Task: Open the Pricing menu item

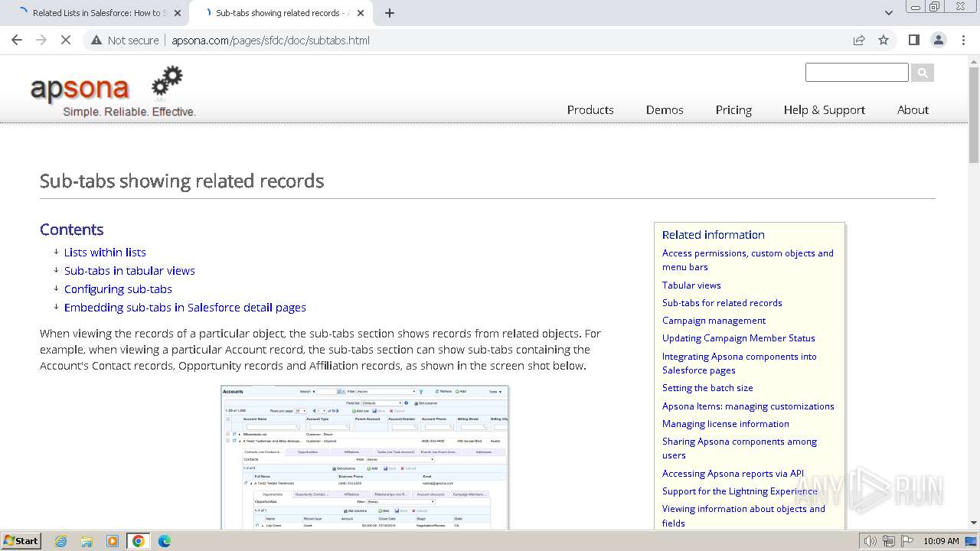Action: click(733, 109)
